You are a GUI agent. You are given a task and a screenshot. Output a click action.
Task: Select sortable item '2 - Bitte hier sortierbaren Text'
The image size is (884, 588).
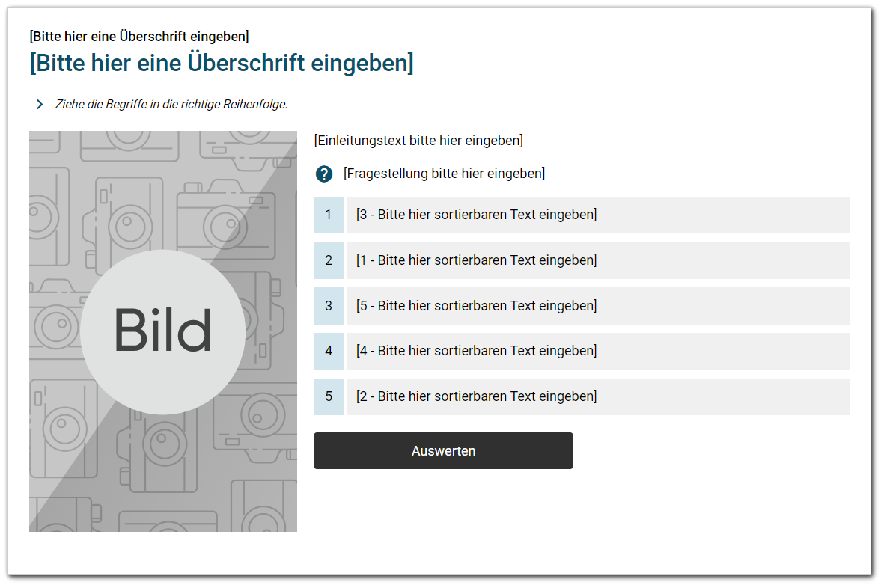(598, 396)
